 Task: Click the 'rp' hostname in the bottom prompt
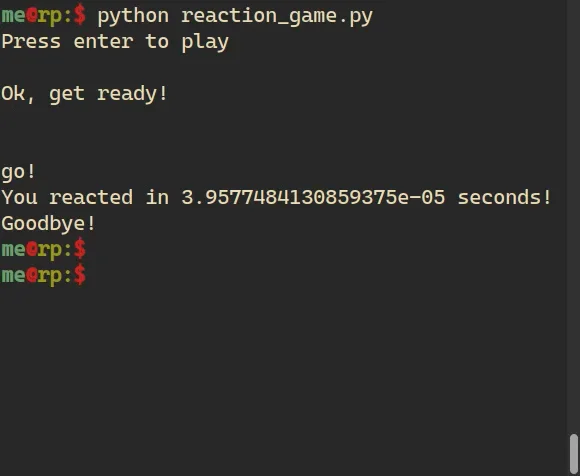click(50, 277)
